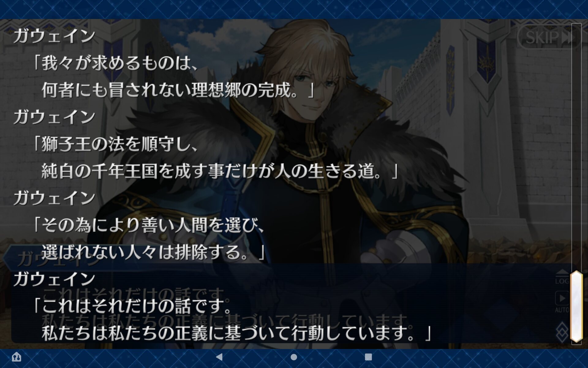Select log line 我々が求めるものは
The height and width of the screenshot is (368, 588).
tap(115, 63)
